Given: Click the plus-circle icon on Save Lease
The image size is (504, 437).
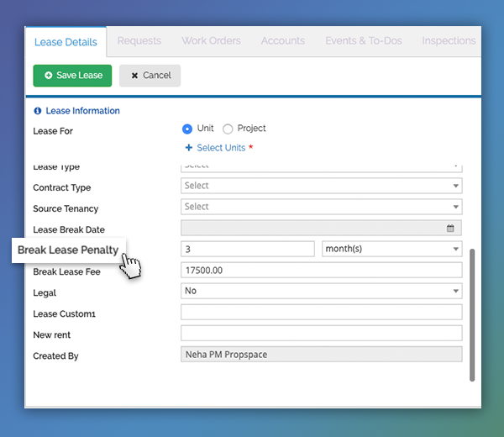Looking at the screenshot, I should click(48, 76).
